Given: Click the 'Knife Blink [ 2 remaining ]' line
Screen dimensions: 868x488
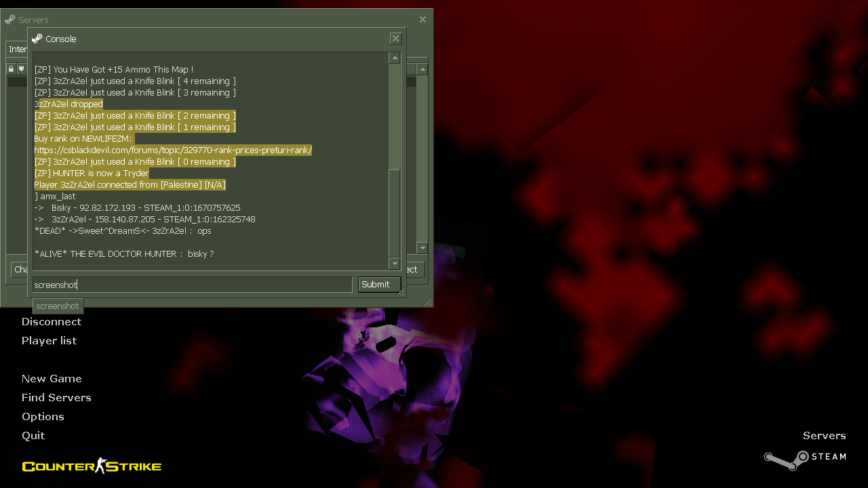Looking at the screenshot, I should point(135,115).
